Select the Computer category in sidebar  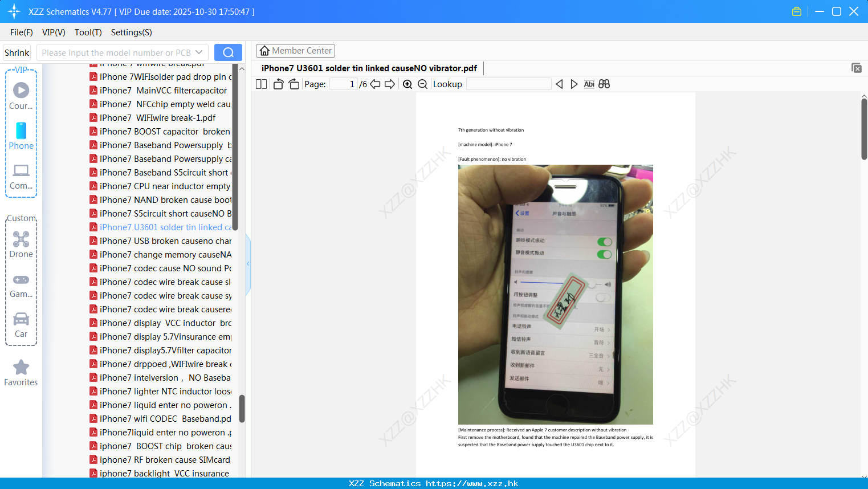[x=21, y=176]
